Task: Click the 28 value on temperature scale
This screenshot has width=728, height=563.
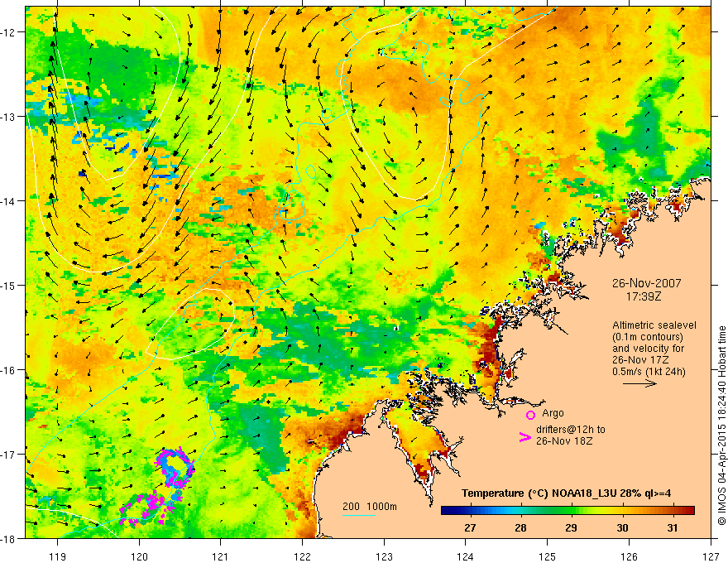Action: click(521, 528)
